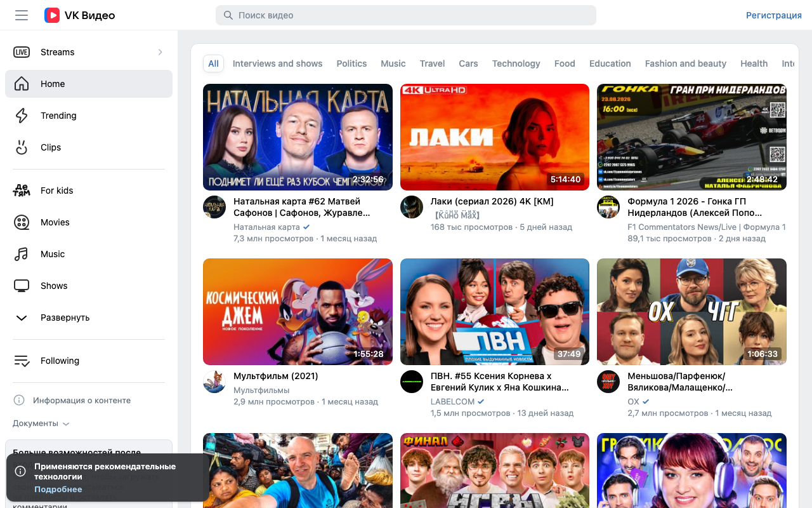Select Interviews and shows tab
Image resolution: width=812 pixels, height=508 pixels.
pyautogui.click(x=277, y=63)
